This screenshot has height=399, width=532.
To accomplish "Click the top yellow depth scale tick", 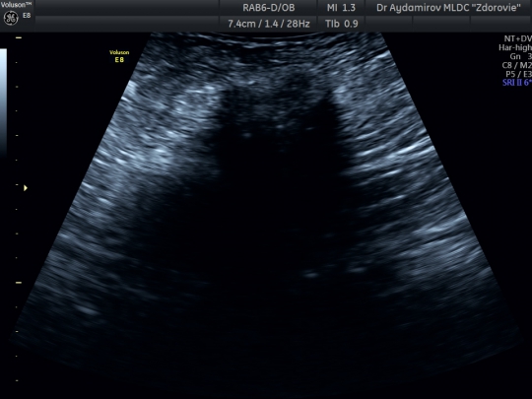I will click(x=19, y=37).
